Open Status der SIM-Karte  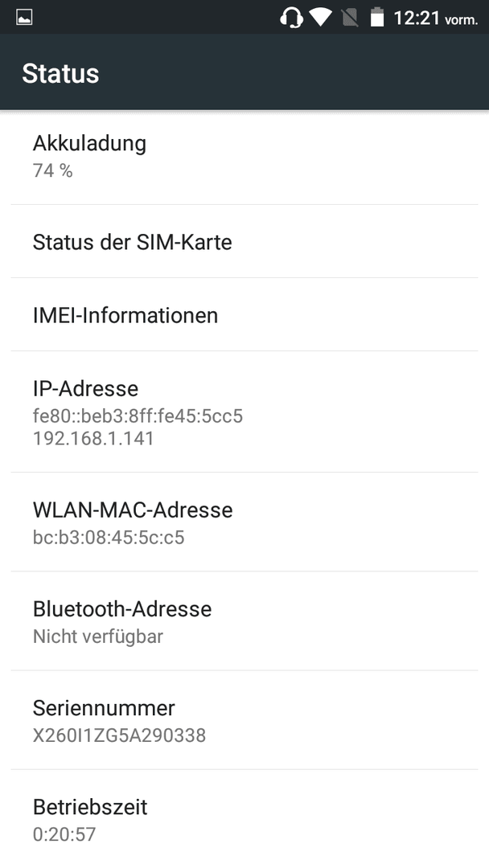[244, 242]
